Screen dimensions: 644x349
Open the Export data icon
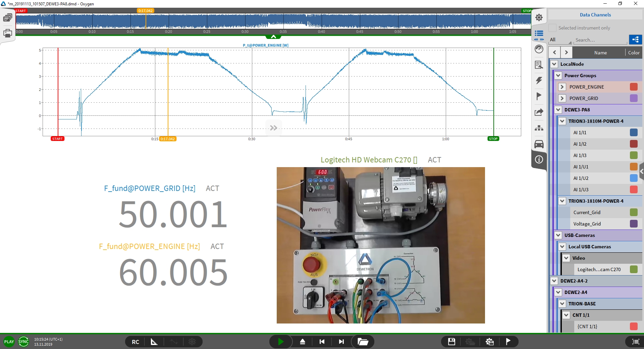tap(539, 112)
